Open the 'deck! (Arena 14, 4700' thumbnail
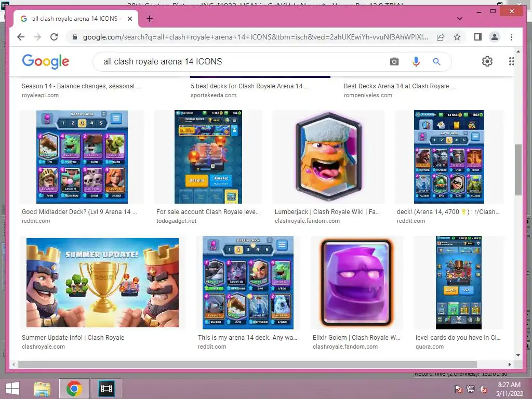The image size is (532, 399). pyautogui.click(x=449, y=157)
